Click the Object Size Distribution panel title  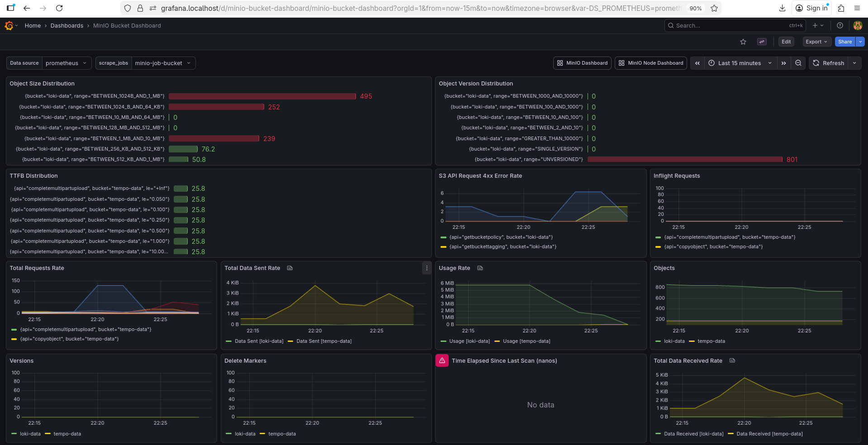[42, 84]
